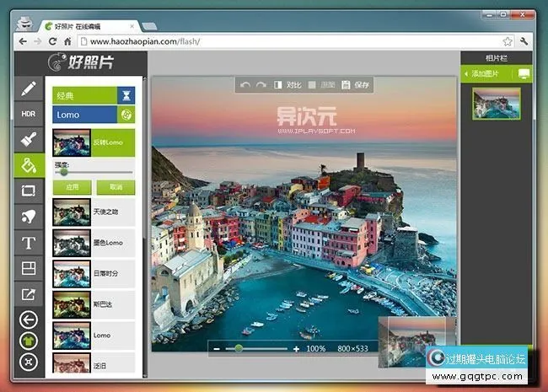Bookmark this page with the star
This screenshot has width=548, height=392.
click(508, 41)
